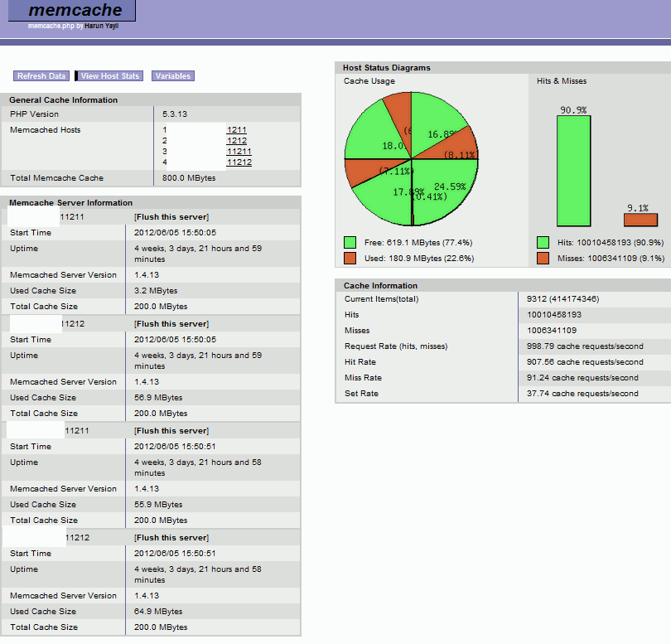Open the host 11212 link
671x644 pixels.
pyautogui.click(x=238, y=162)
